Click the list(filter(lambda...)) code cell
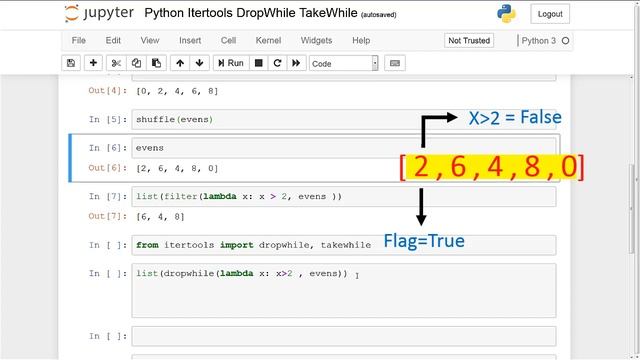 (x=344, y=196)
